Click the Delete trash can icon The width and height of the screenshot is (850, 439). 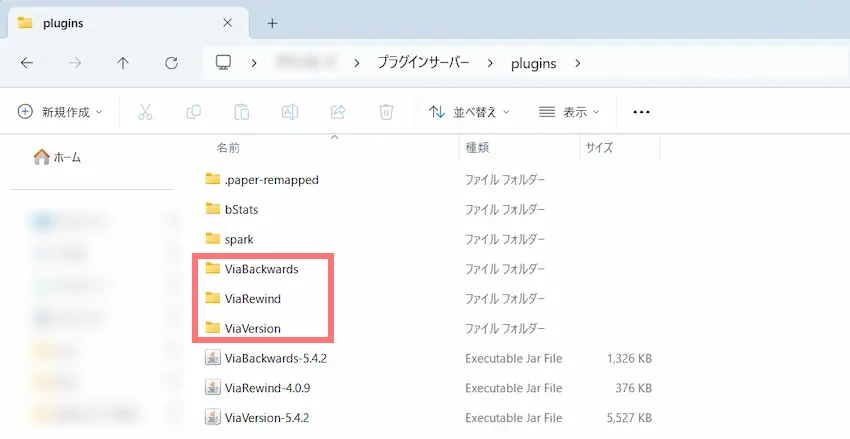(x=386, y=112)
